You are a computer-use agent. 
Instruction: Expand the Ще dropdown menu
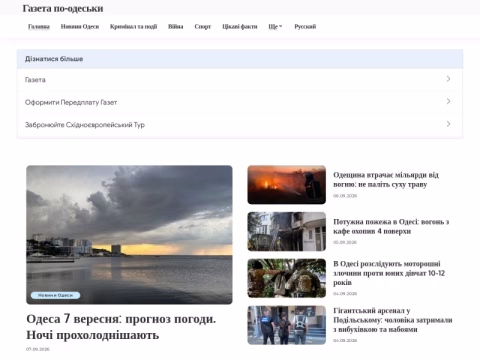(x=275, y=27)
